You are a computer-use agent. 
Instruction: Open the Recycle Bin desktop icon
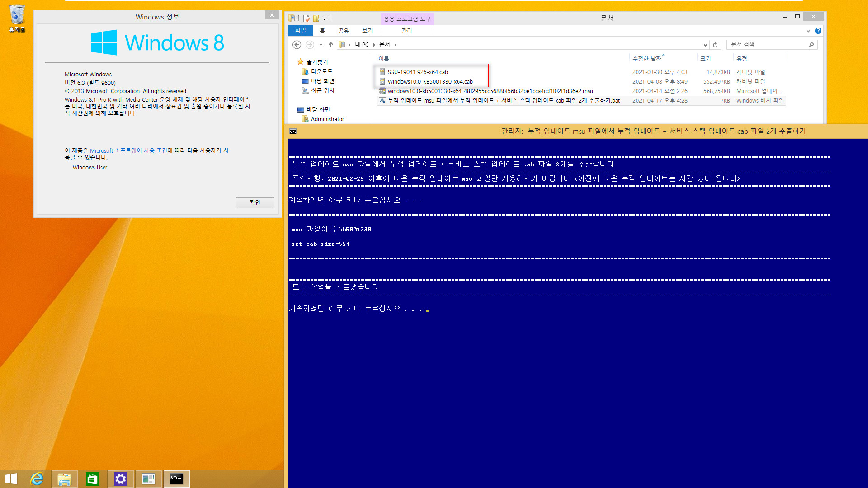click(x=17, y=19)
